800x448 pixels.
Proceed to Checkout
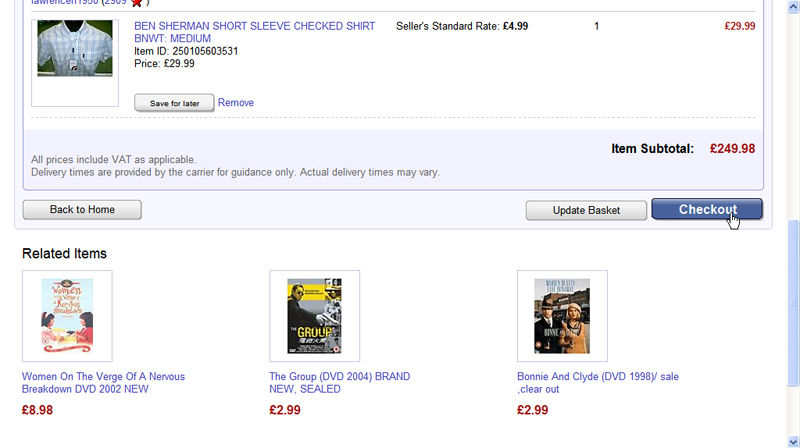click(x=706, y=209)
